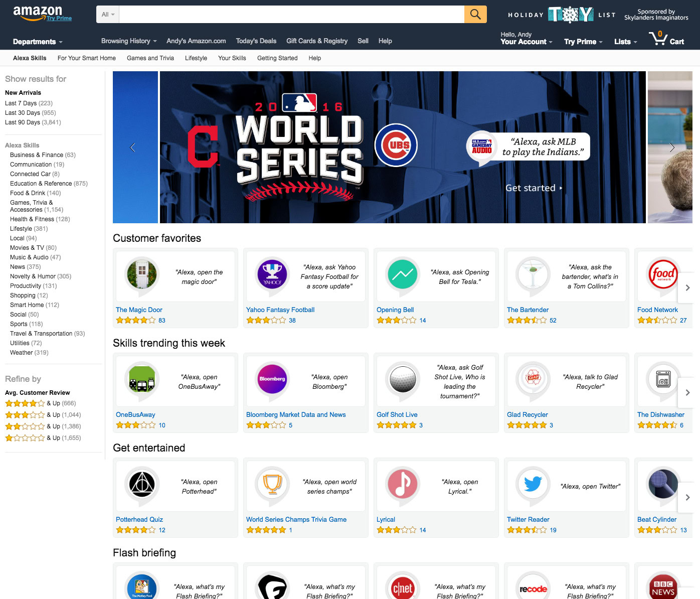700x599 pixels.
Task: Show more Customer favorites skills
Action: pos(687,287)
